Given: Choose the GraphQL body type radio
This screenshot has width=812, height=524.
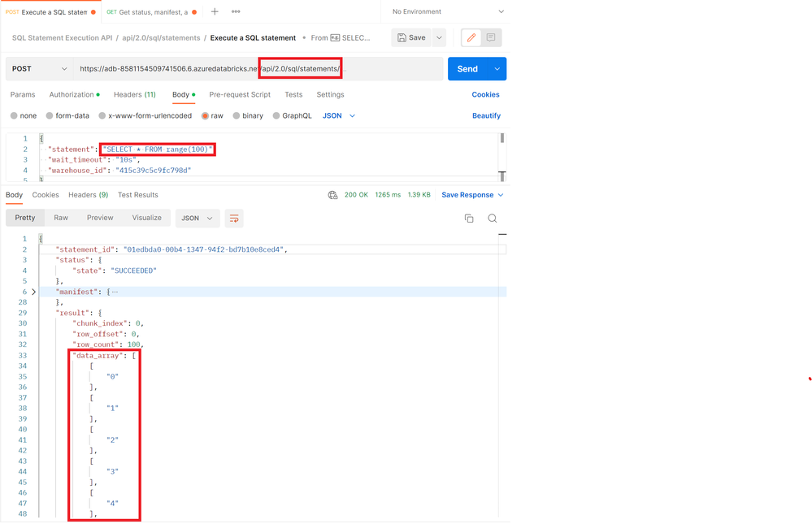Looking at the screenshot, I should click(277, 116).
